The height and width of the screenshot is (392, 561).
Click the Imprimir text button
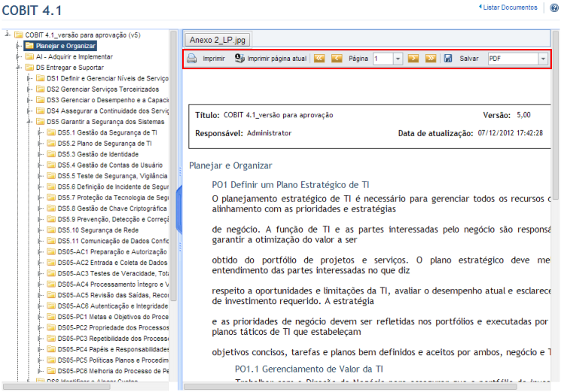[x=214, y=58]
